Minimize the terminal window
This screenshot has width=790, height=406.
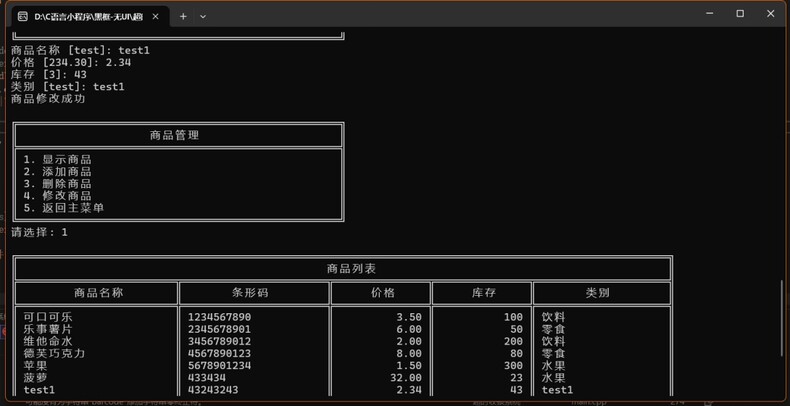(x=708, y=14)
